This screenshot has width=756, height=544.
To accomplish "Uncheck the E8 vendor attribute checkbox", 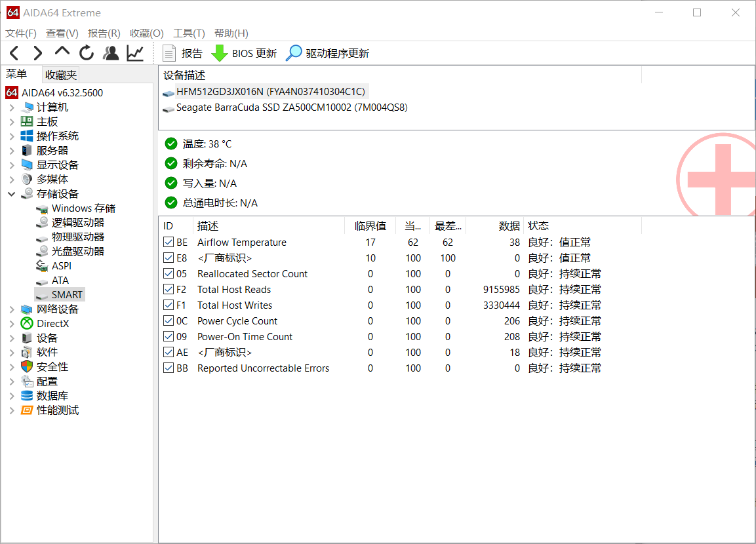I will [169, 258].
